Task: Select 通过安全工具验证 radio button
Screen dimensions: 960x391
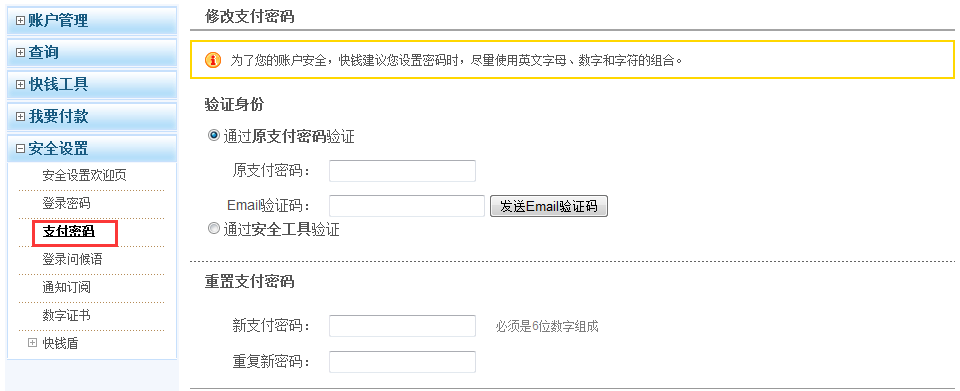Action: 214,229
